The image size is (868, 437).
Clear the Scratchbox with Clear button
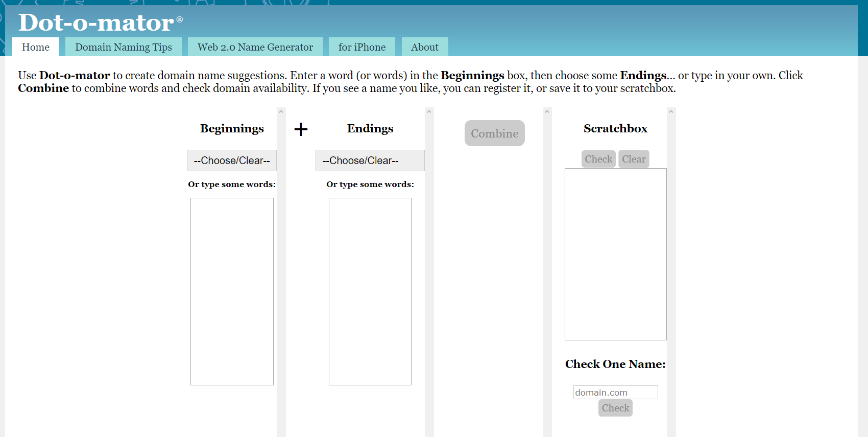(x=634, y=159)
